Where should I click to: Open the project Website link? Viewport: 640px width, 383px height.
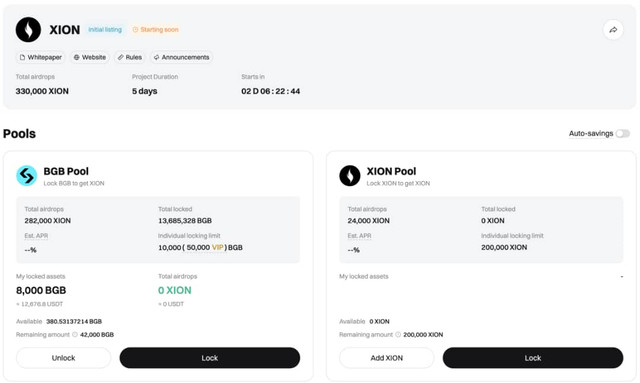[x=90, y=57]
